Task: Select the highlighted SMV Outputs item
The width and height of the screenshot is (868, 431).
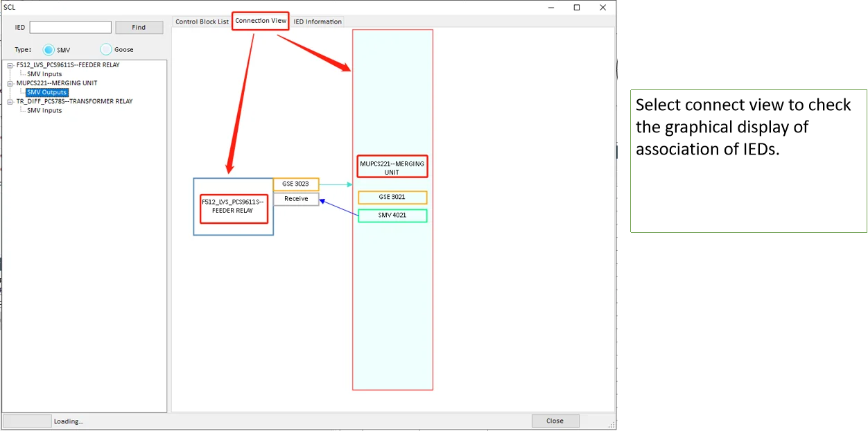Action: pyautogui.click(x=47, y=92)
